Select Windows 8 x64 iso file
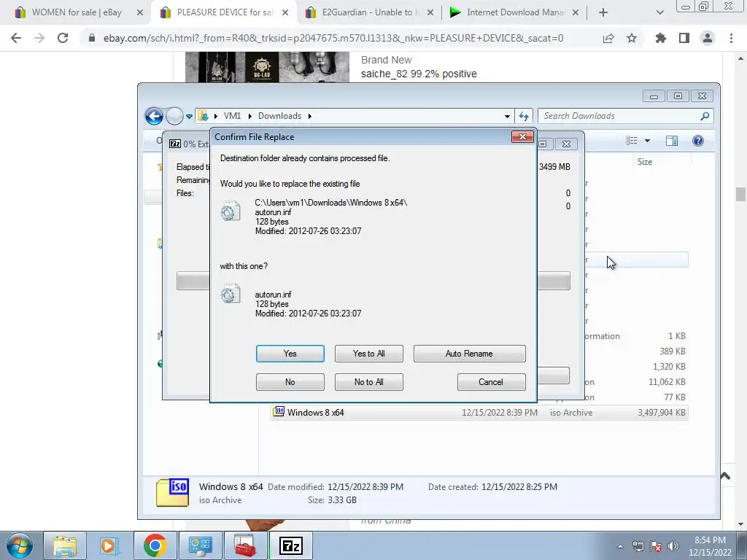The height and width of the screenshot is (560, 747). (315, 413)
